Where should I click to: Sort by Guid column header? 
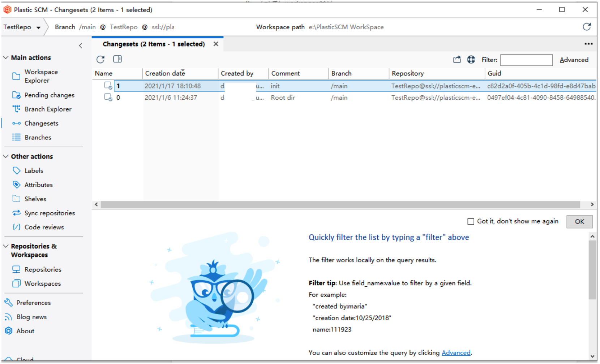click(541, 73)
